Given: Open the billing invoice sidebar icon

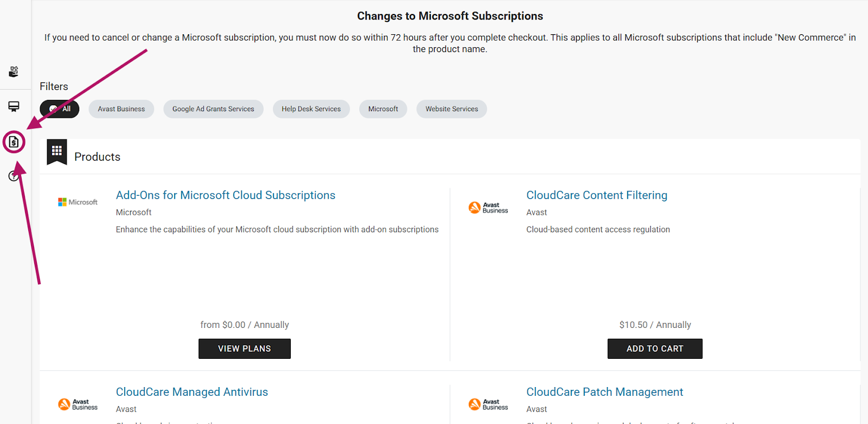Looking at the screenshot, I should pyautogui.click(x=14, y=142).
